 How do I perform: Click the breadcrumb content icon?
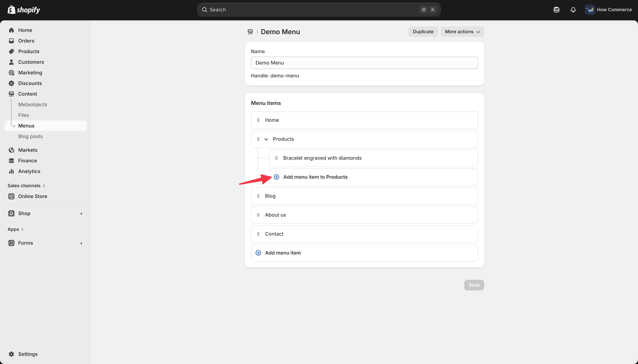(250, 32)
